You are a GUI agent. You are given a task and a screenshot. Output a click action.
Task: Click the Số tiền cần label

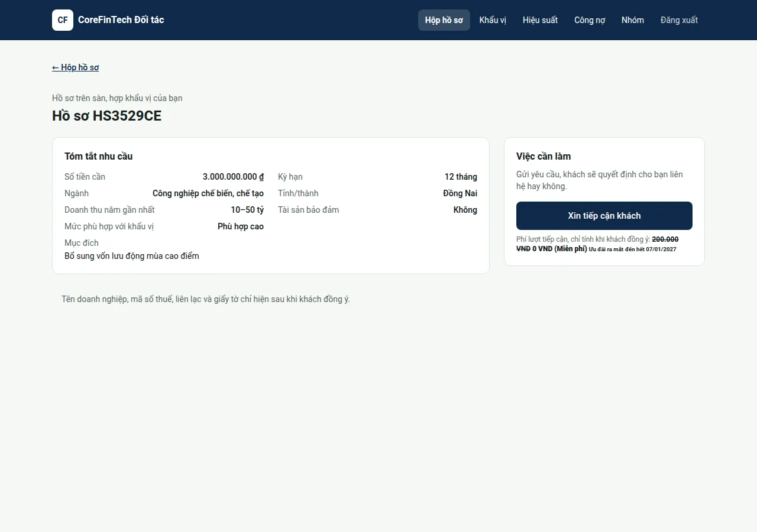(x=85, y=177)
